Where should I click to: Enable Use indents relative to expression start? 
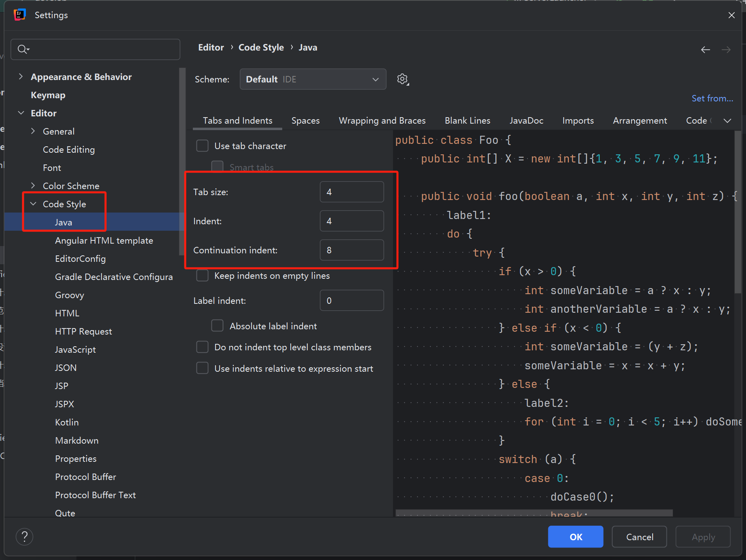(202, 368)
